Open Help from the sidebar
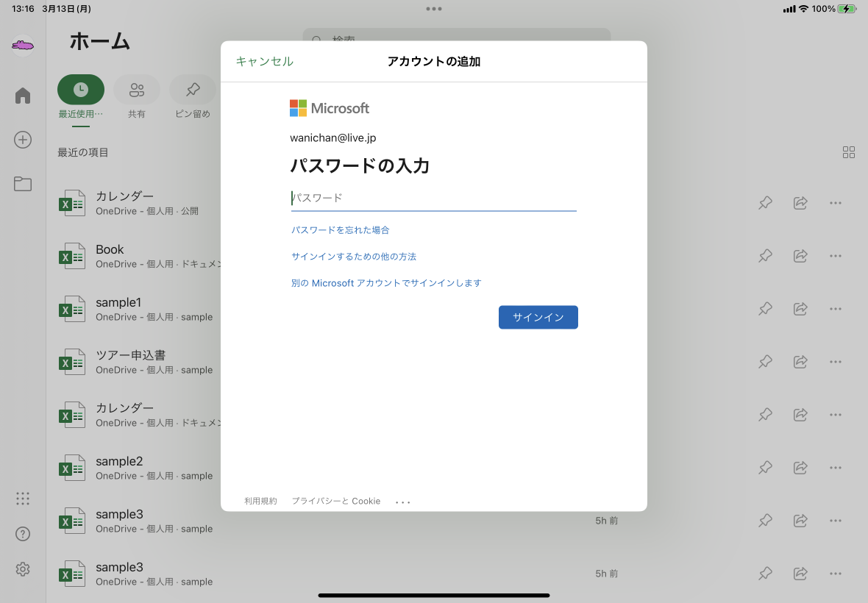 coord(22,534)
